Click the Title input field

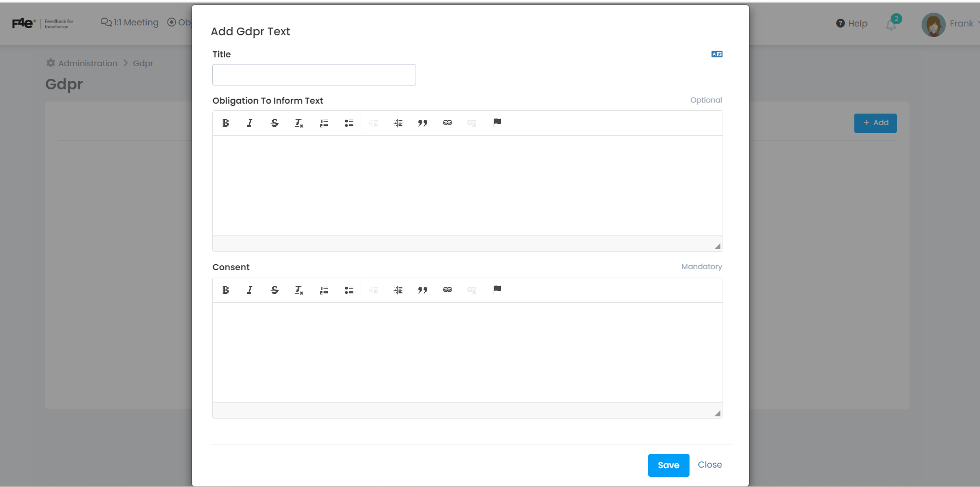click(x=314, y=75)
